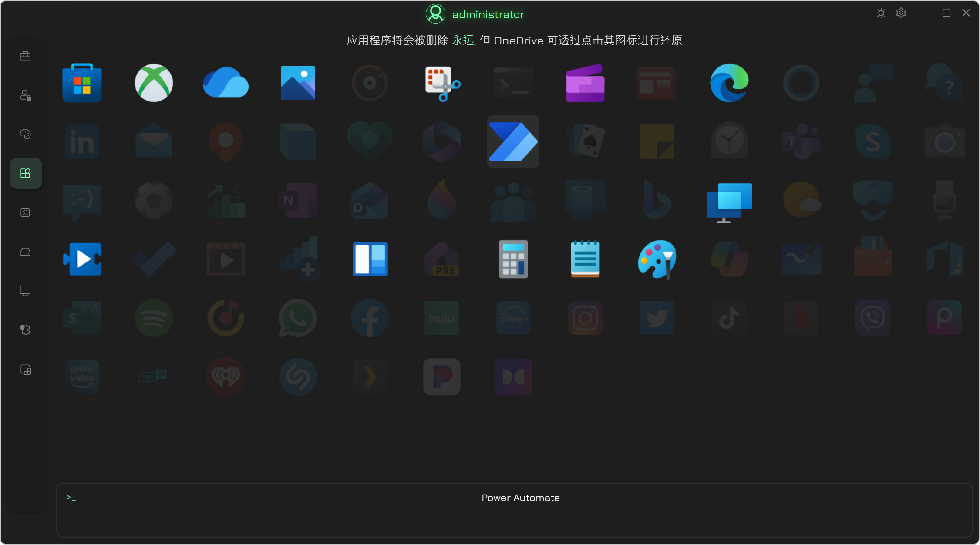Select the dimmed Prime Video icon
Screen dimensions: 980x545
82,377
